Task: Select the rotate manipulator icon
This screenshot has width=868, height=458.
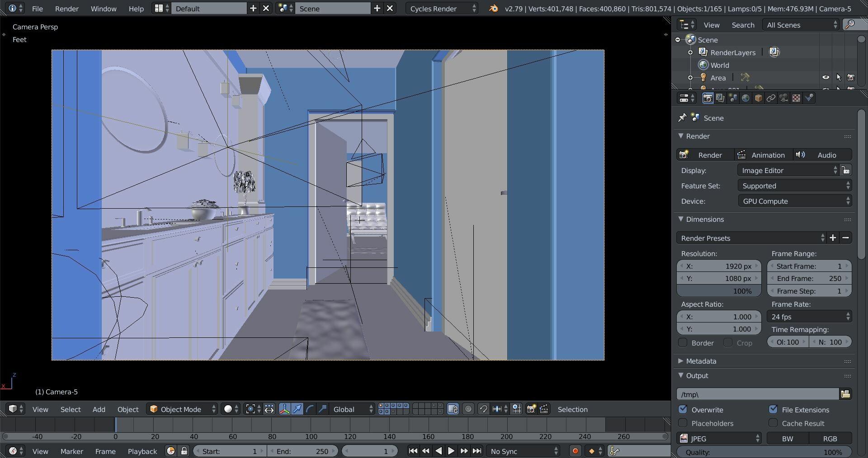Action: tap(310, 409)
